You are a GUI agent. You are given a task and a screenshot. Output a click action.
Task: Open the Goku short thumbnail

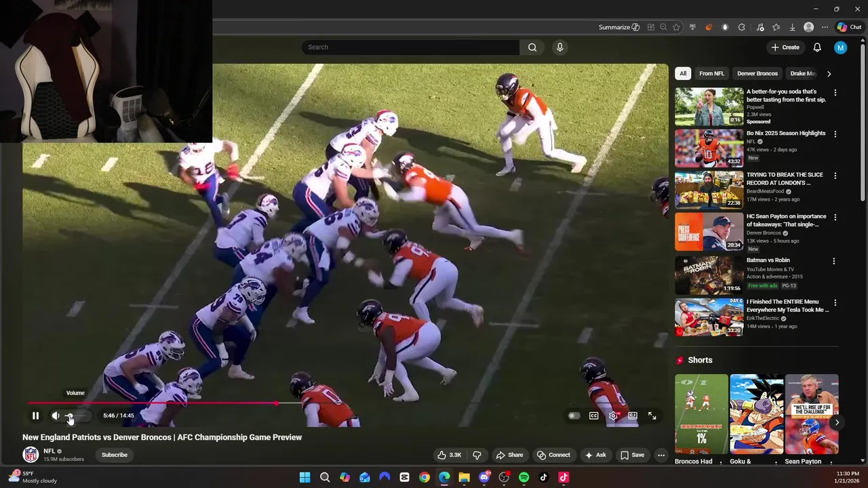[757, 414]
